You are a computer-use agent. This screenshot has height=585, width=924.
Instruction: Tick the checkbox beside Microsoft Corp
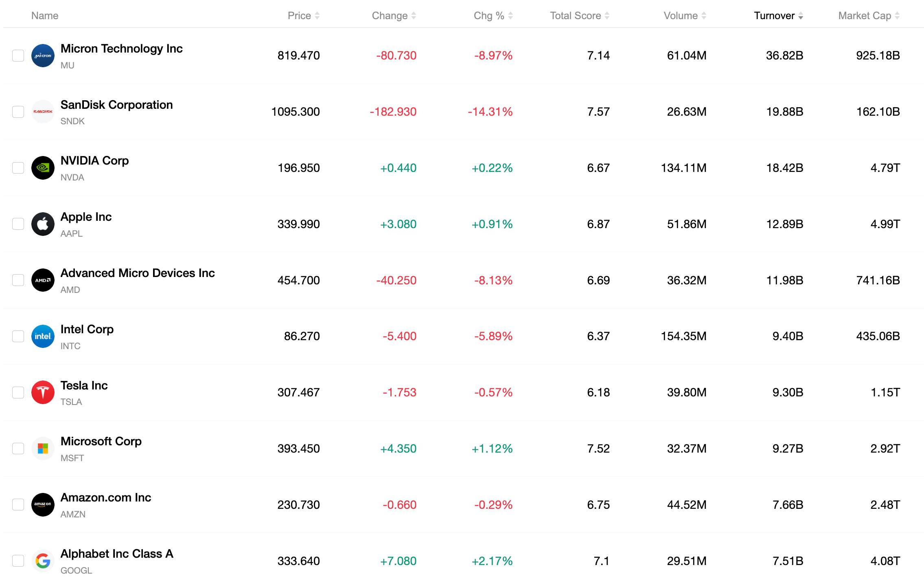(18, 449)
